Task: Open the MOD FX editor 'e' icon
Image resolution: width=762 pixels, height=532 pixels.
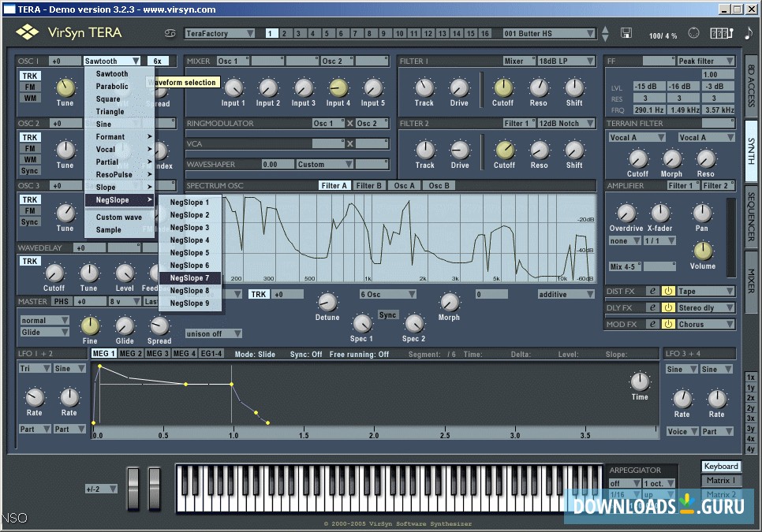Action: click(x=652, y=325)
